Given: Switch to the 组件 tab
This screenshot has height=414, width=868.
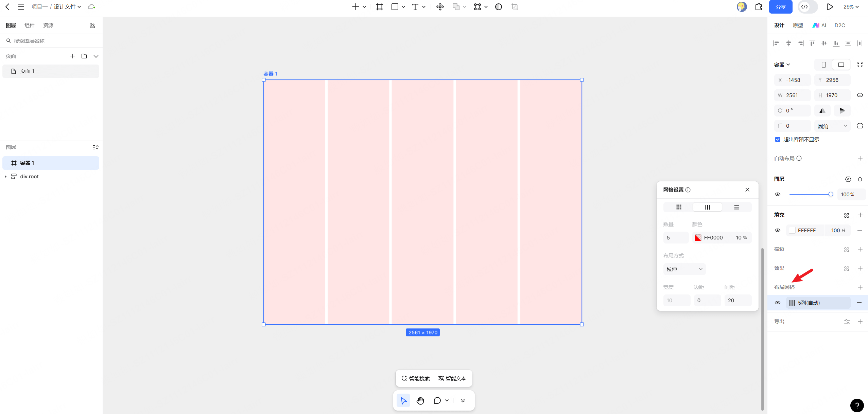Looking at the screenshot, I should [30, 25].
